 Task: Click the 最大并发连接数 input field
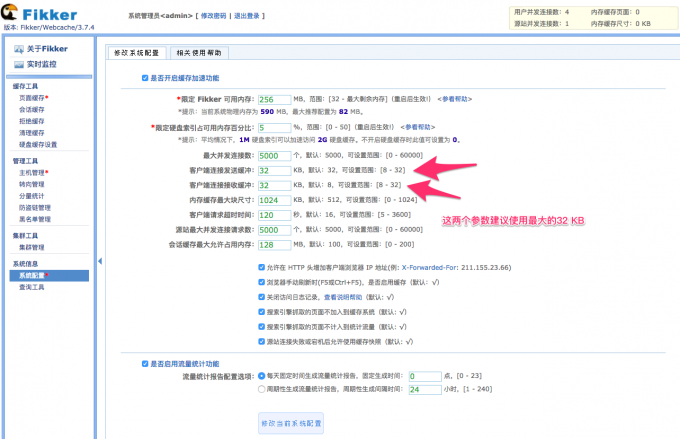274,156
